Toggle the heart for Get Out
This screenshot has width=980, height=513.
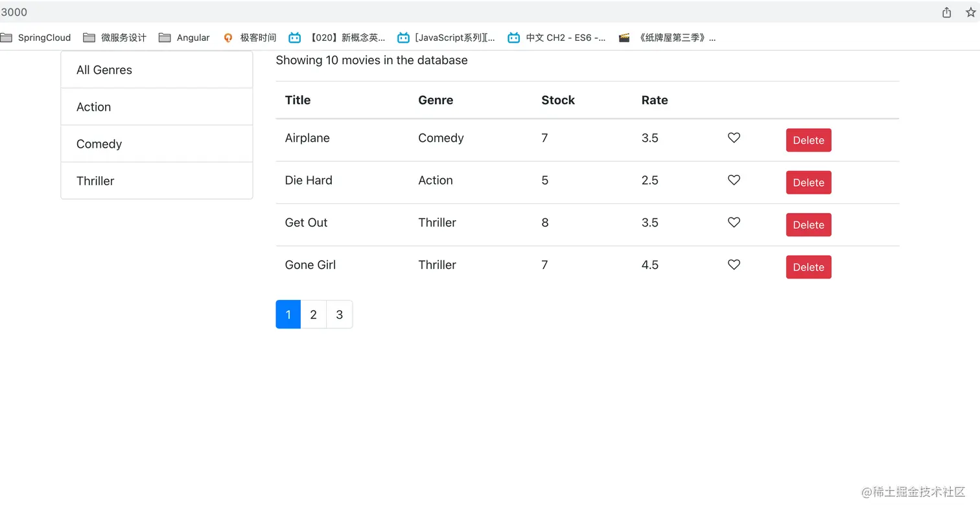click(734, 222)
